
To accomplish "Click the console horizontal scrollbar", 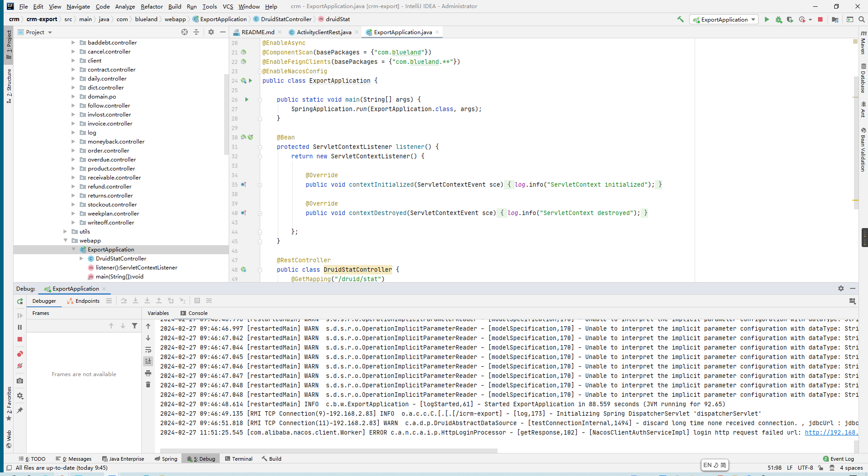I will click(x=329, y=450).
